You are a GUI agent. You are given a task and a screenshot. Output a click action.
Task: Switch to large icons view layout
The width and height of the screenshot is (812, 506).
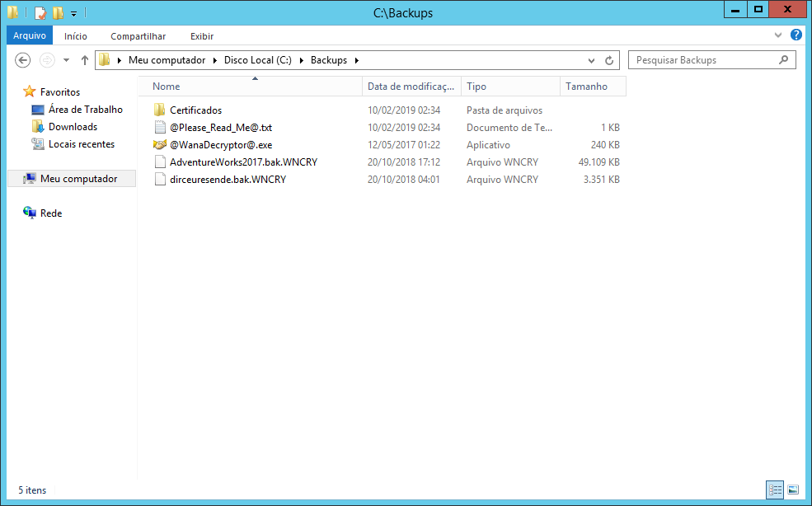793,490
